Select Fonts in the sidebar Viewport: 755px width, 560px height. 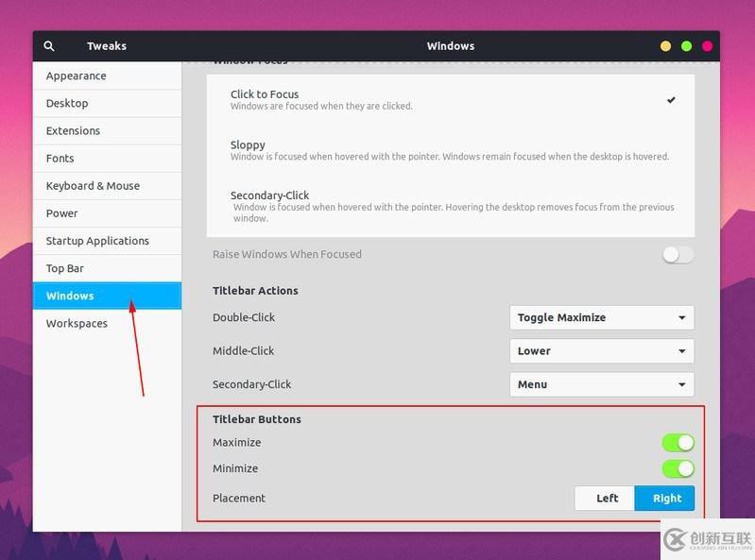pos(108,159)
